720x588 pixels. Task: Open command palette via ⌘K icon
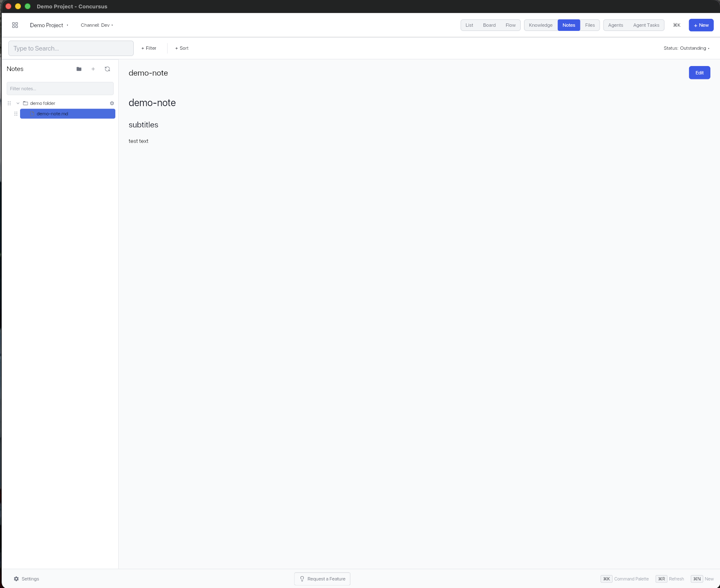click(x=676, y=25)
